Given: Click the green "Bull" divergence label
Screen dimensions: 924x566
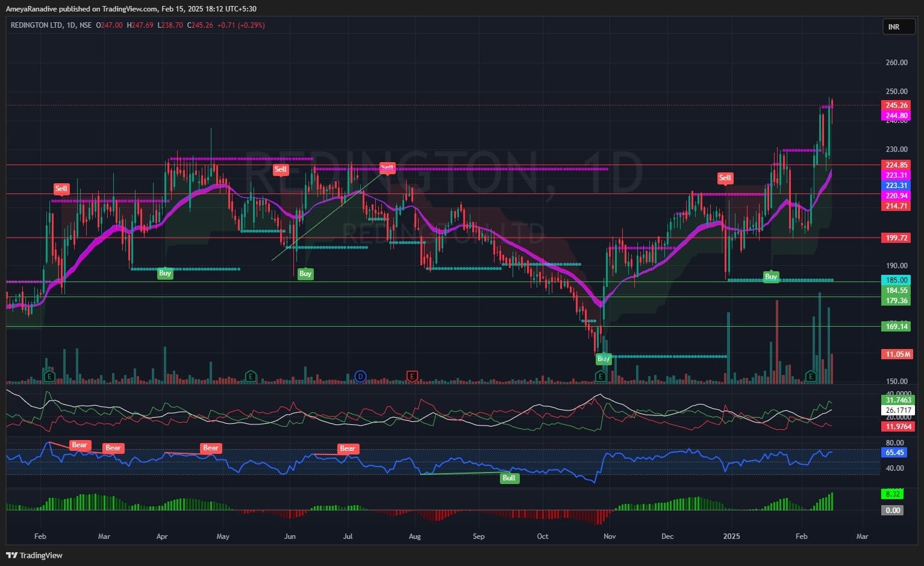Looking at the screenshot, I should pyautogui.click(x=509, y=478).
